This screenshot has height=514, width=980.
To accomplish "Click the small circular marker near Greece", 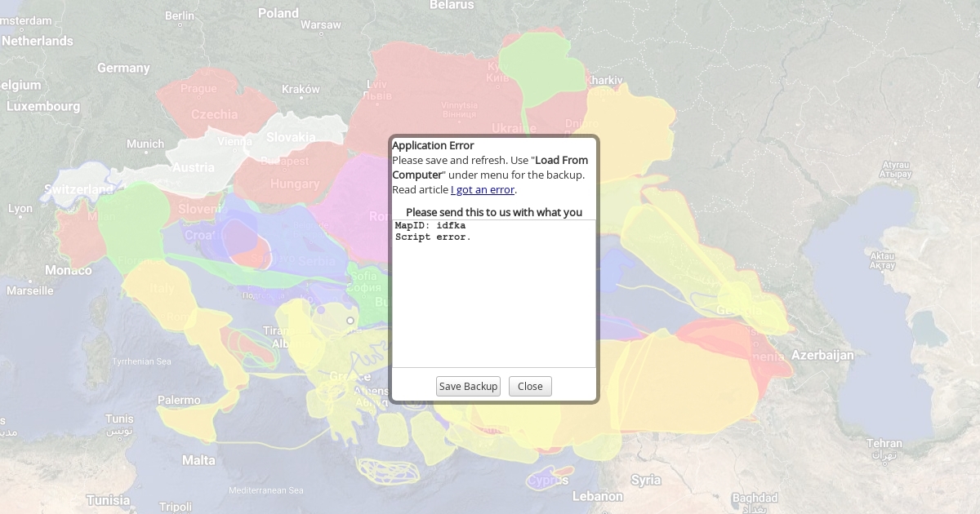I will click(350, 321).
